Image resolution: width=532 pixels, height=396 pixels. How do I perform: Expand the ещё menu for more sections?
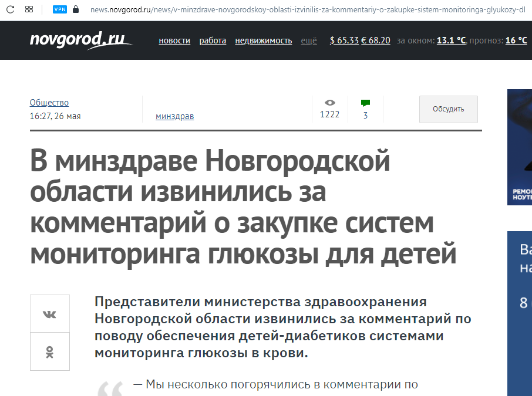tap(308, 40)
